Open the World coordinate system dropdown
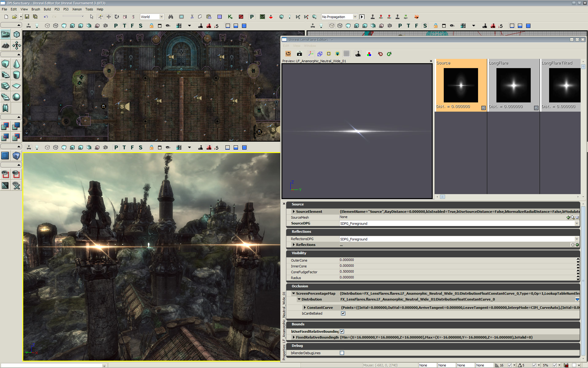Image resolution: width=588 pixels, height=368 pixels. [161, 17]
